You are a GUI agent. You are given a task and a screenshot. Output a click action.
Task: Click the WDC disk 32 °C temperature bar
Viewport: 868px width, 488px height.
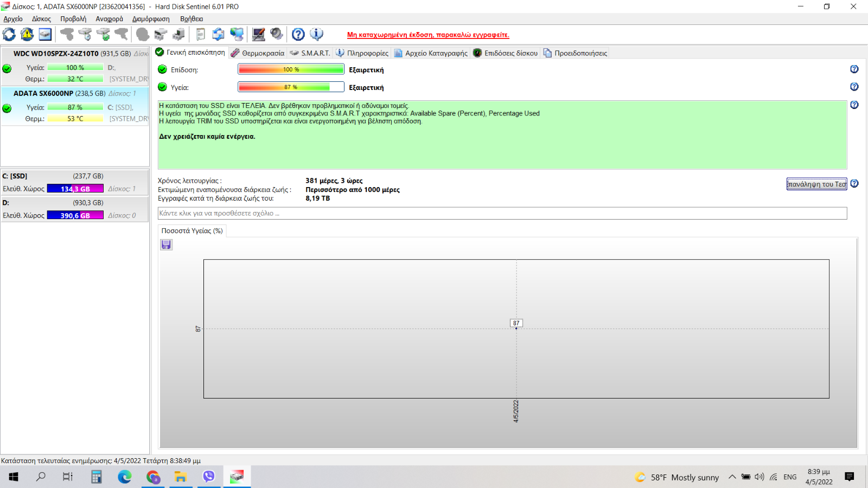[x=75, y=79]
